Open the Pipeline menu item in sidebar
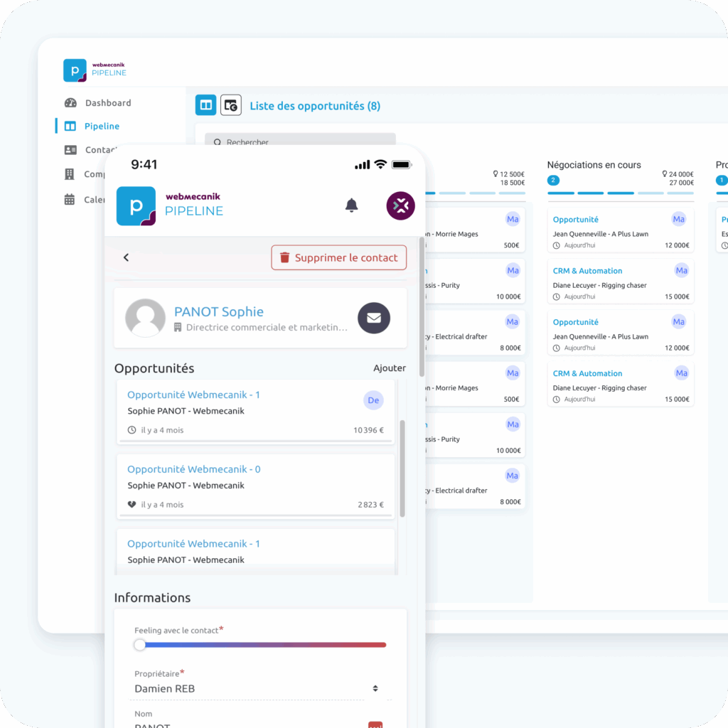The image size is (728, 728). 102,126
